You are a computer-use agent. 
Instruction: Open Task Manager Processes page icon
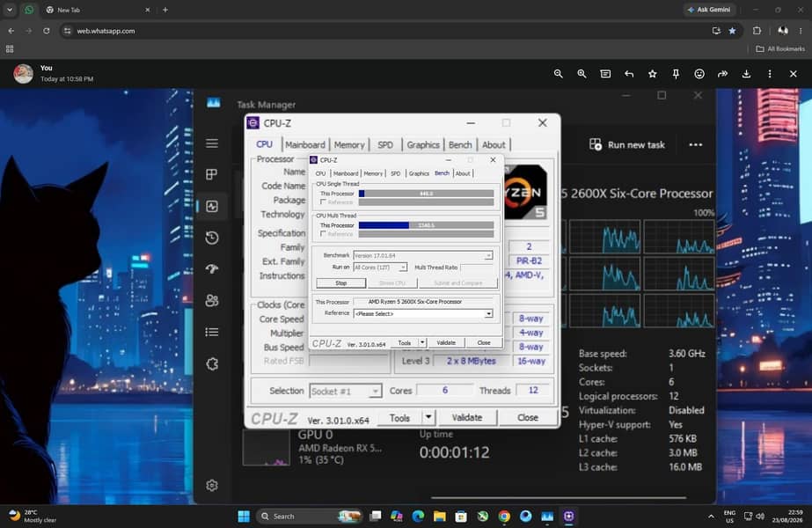(x=212, y=174)
